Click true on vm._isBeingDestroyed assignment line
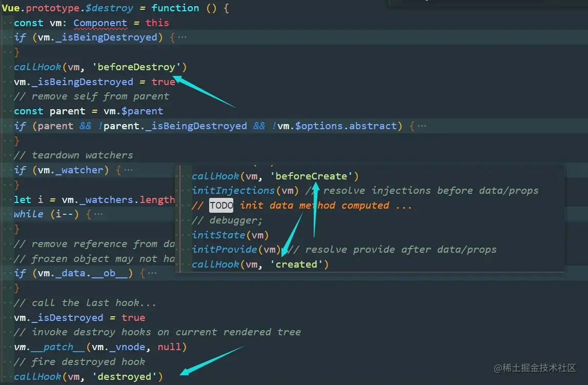Image resolution: width=588 pixels, height=385 pixels. (x=163, y=82)
